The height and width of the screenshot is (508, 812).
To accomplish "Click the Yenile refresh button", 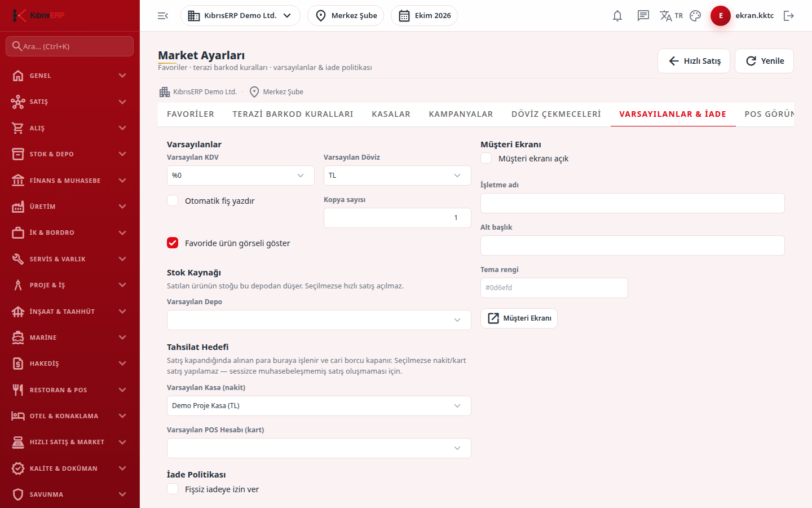I will (x=764, y=61).
